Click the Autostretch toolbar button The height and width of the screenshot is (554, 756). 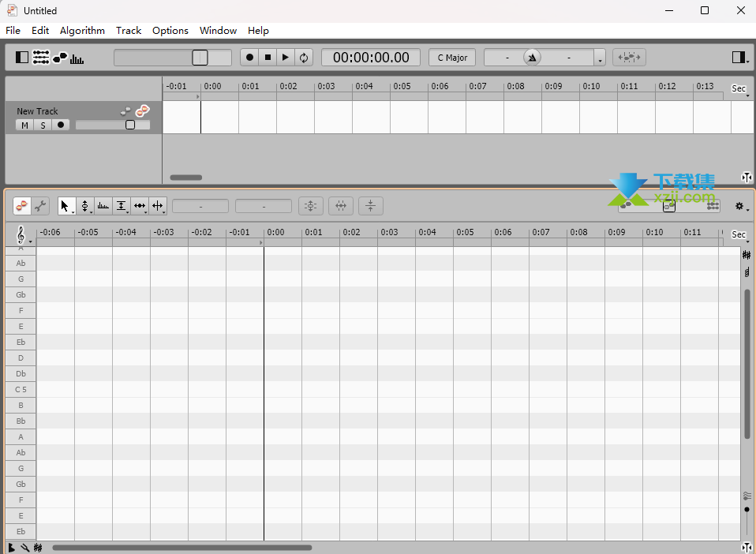pyautogui.click(x=629, y=58)
